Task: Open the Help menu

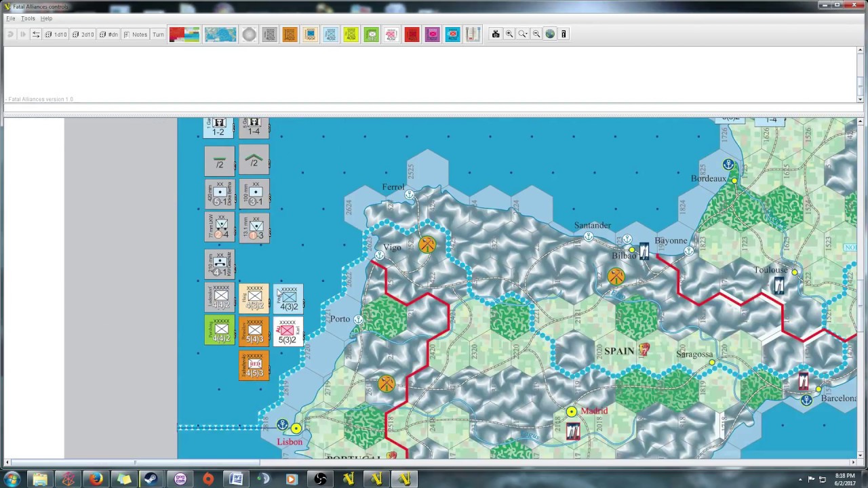Action: (46, 18)
